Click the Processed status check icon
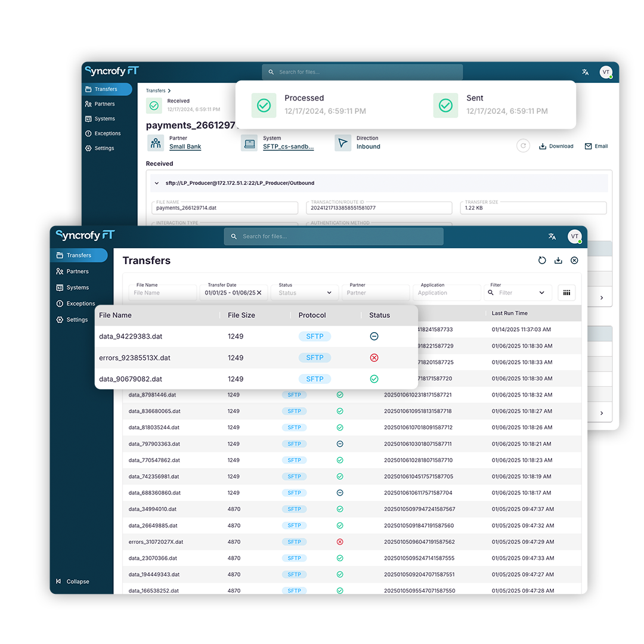This screenshot has height=644, width=644. (x=264, y=106)
